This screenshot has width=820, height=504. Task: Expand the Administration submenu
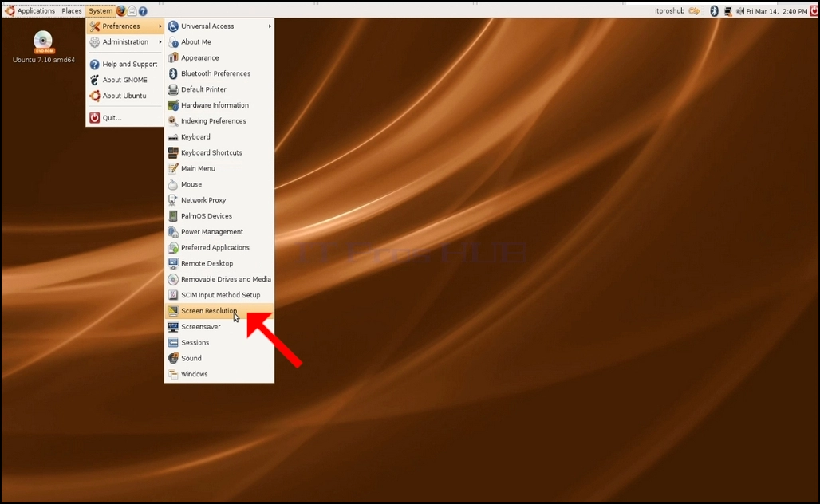(124, 41)
